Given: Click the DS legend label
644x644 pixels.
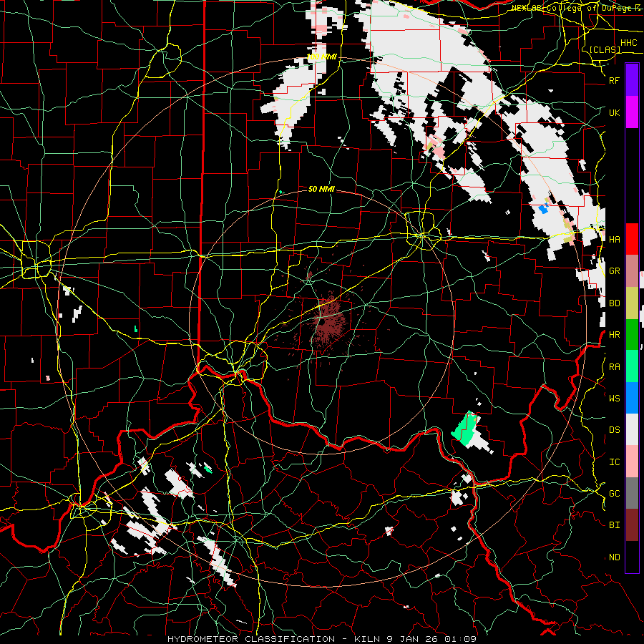Looking at the screenshot, I should pos(614,430).
